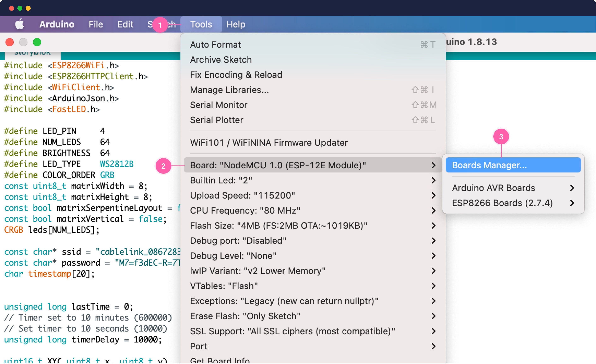Select Archive Sketch
Image resolution: width=596 pixels, height=364 pixels.
pos(313,60)
